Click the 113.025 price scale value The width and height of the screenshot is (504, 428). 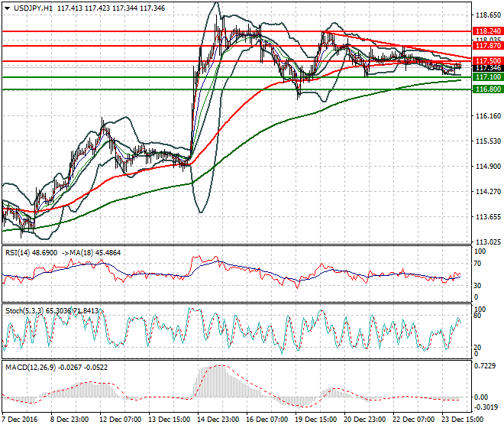coord(488,242)
